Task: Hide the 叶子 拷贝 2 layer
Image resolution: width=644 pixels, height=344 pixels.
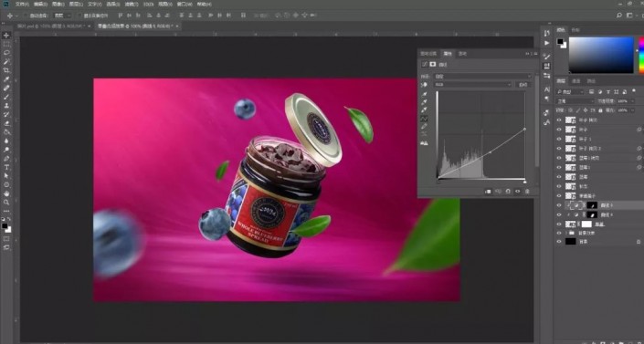Action: click(558, 149)
